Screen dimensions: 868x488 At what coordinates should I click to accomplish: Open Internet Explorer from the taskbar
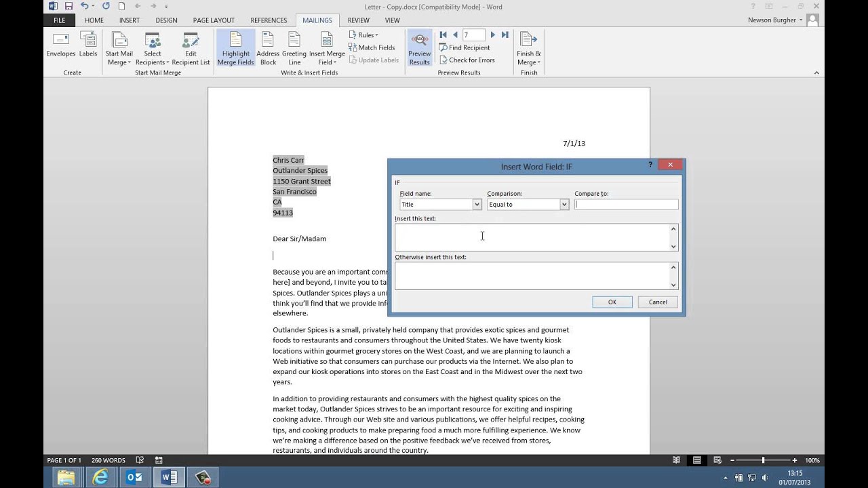pyautogui.click(x=100, y=477)
